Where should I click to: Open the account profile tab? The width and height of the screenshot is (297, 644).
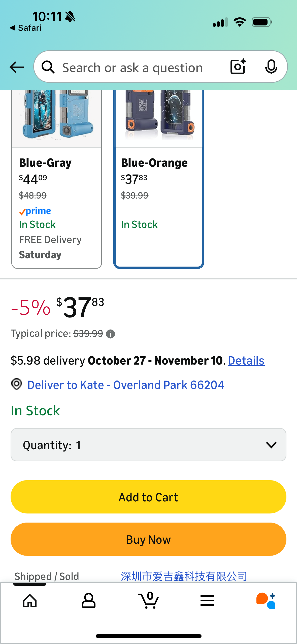[89, 601]
